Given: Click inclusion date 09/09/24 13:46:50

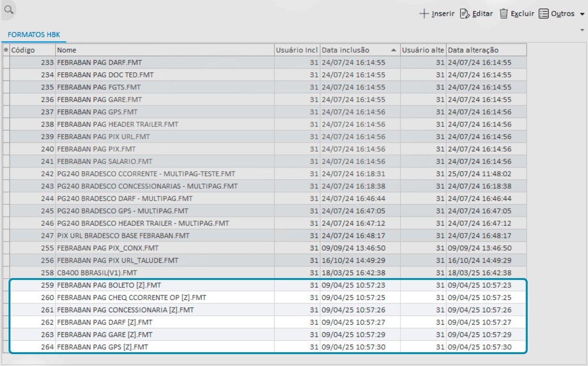Looking at the screenshot, I should point(360,248).
